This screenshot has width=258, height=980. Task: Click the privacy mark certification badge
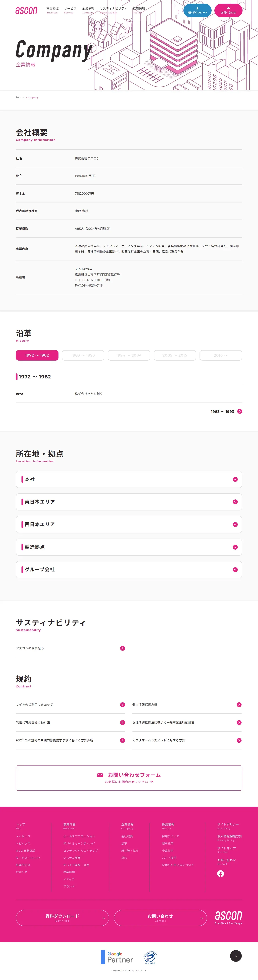(150, 957)
